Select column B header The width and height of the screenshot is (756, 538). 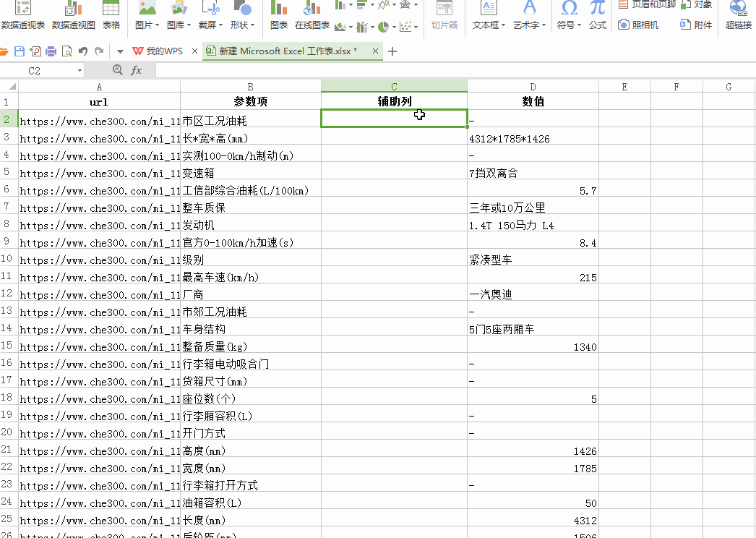point(250,87)
